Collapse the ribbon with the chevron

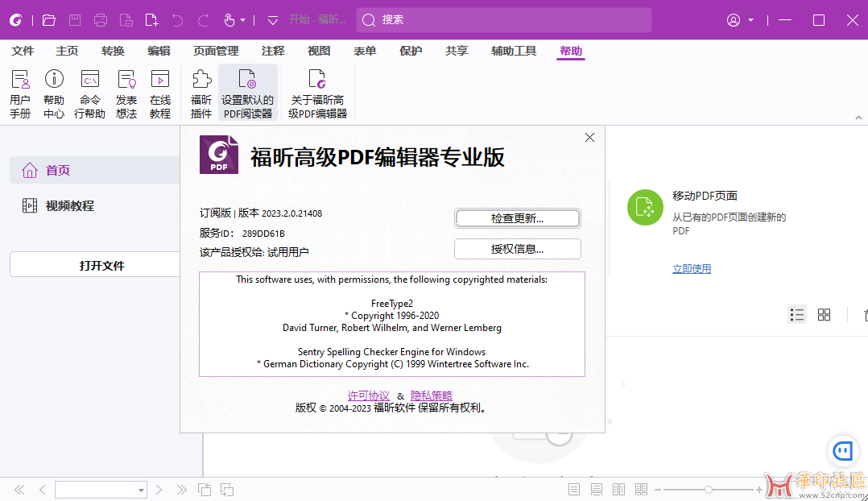point(858,118)
